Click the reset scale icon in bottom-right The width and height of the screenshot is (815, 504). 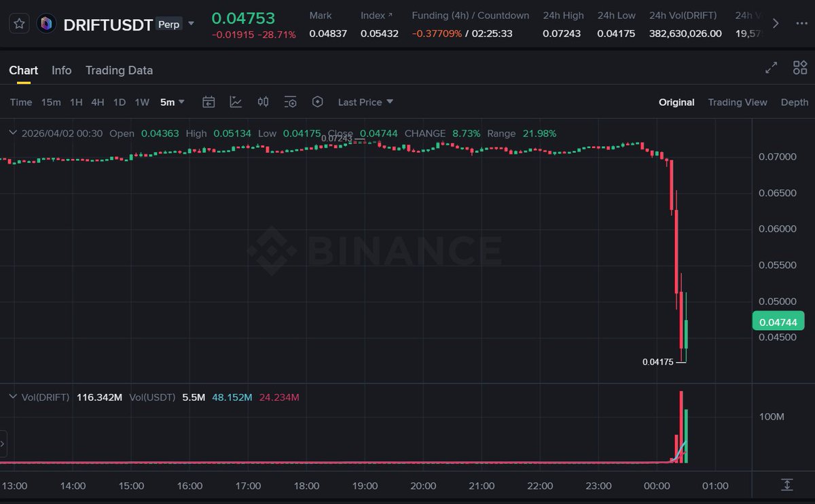786,484
